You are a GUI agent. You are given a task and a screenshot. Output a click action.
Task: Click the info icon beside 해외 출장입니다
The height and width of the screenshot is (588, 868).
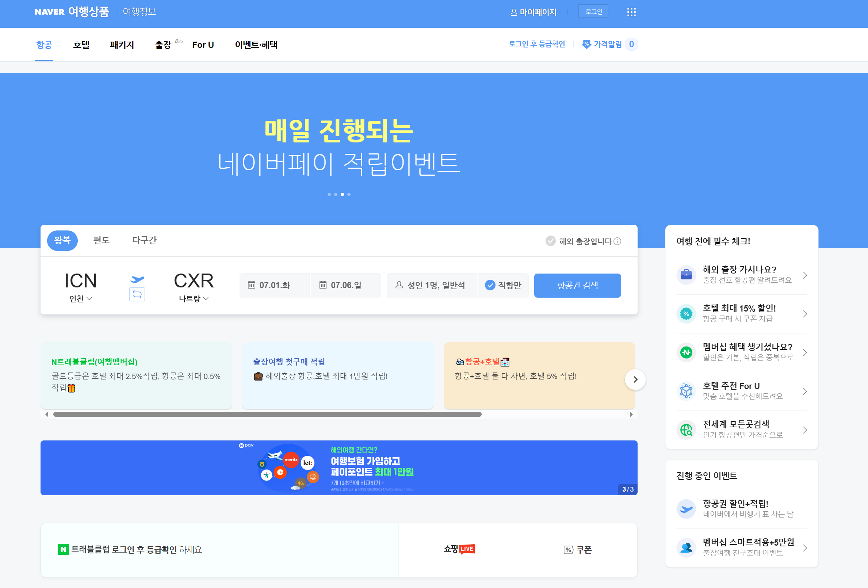coord(617,241)
